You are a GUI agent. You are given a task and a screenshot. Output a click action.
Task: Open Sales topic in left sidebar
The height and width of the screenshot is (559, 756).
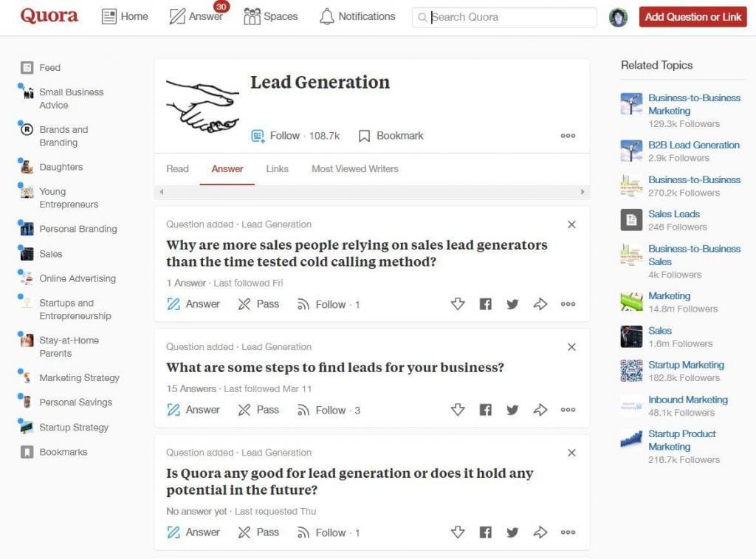pos(41,254)
